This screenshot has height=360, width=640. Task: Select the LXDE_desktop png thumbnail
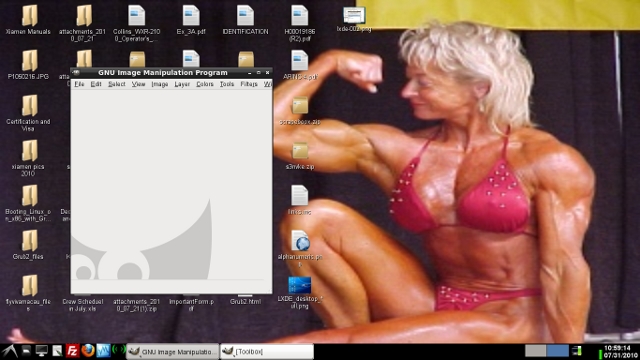pos(300,292)
